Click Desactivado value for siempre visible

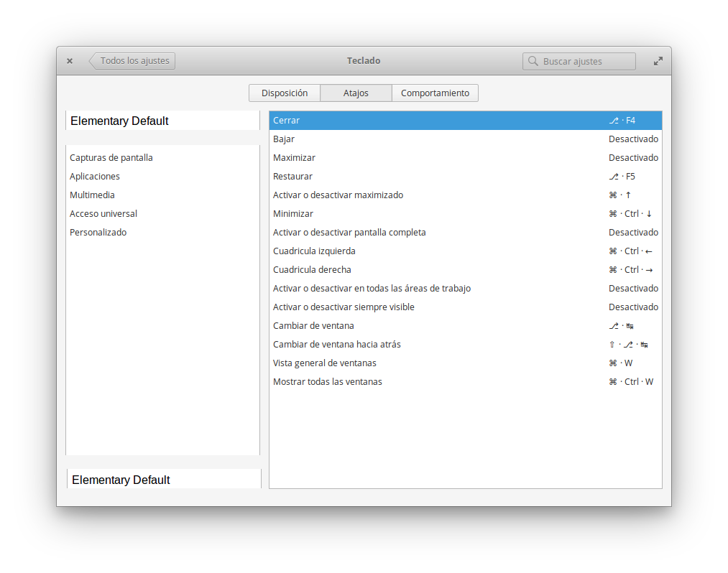[x=633, y=307]
